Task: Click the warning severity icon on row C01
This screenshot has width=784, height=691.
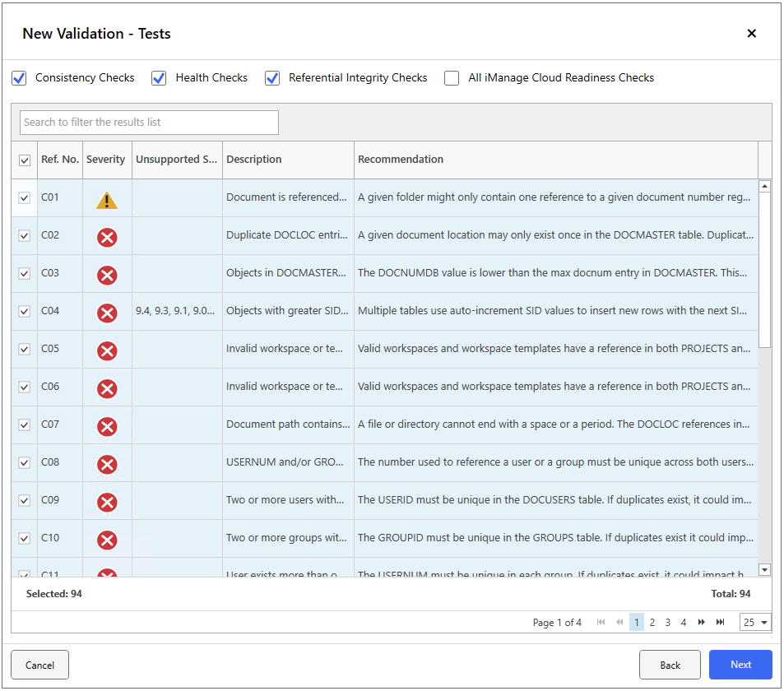Action: [x=106, y=197]
